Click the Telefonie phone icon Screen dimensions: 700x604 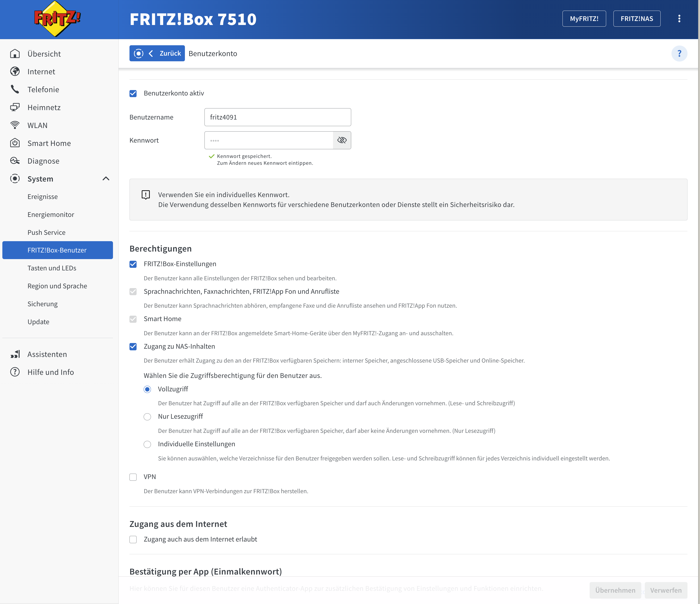pos(15,90)
